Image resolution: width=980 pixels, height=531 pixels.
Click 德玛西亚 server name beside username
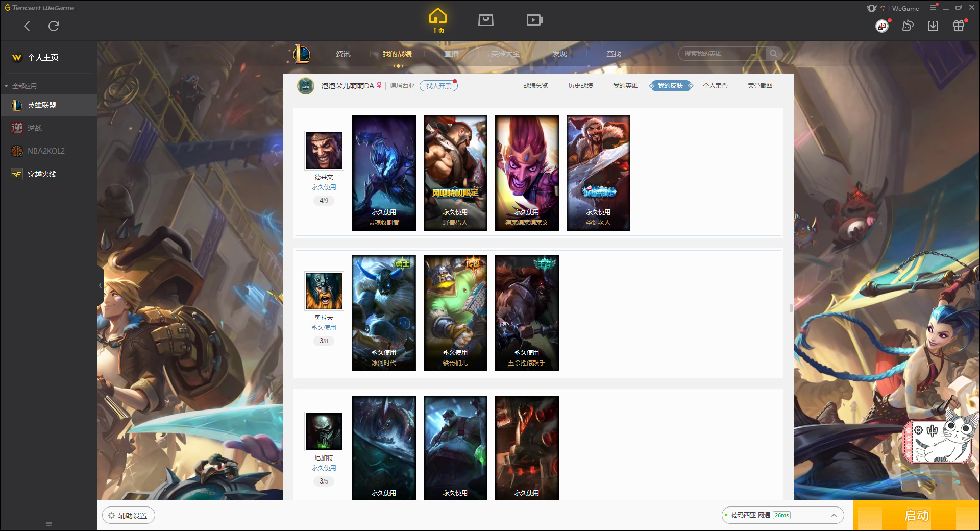[x=402, y=86]
